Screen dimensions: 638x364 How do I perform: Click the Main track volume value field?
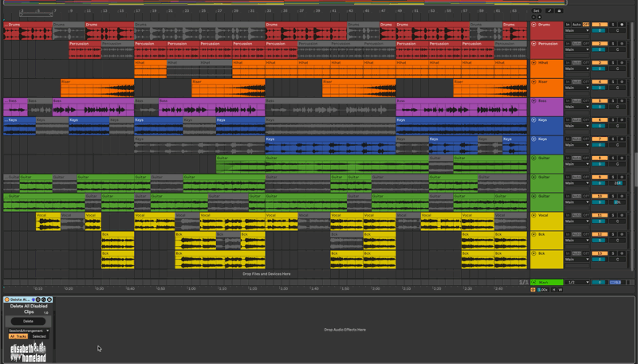point(599,282)
